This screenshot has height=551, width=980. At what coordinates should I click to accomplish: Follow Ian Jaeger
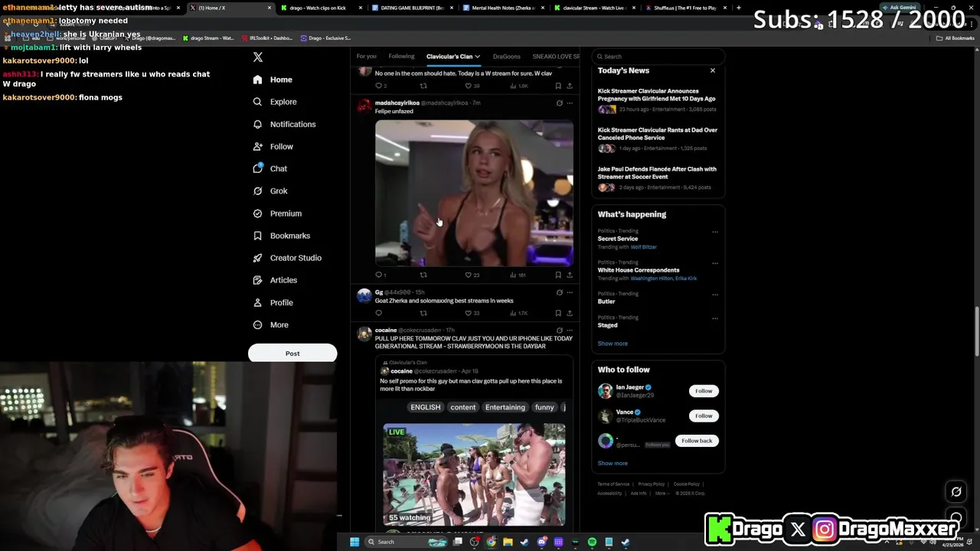[x=704, y=391]
